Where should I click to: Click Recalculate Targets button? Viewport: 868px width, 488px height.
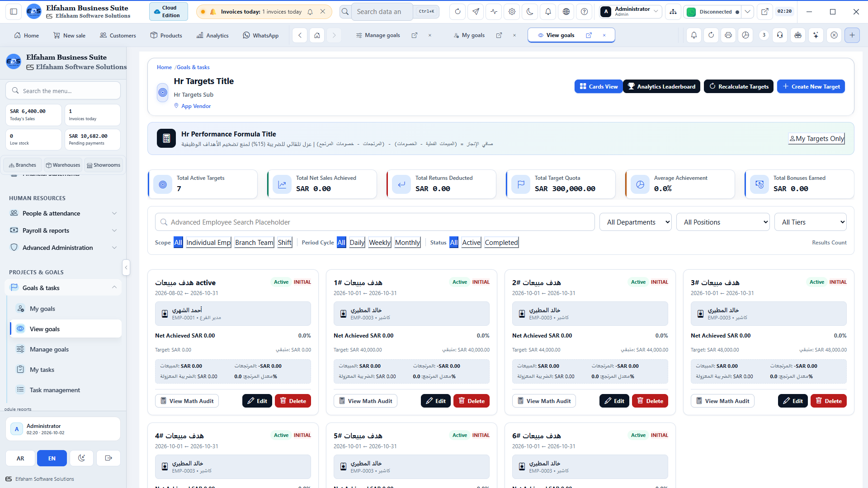tap(739, 86)
